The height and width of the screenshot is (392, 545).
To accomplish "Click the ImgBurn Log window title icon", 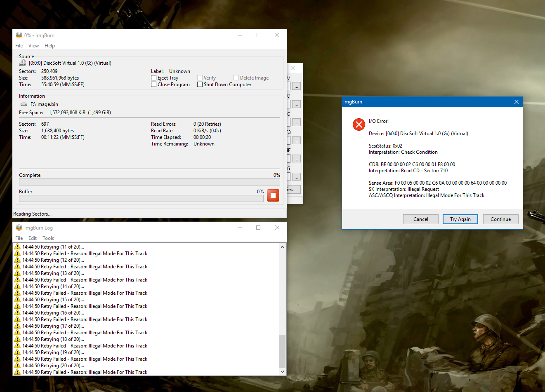I will point(19,228).
